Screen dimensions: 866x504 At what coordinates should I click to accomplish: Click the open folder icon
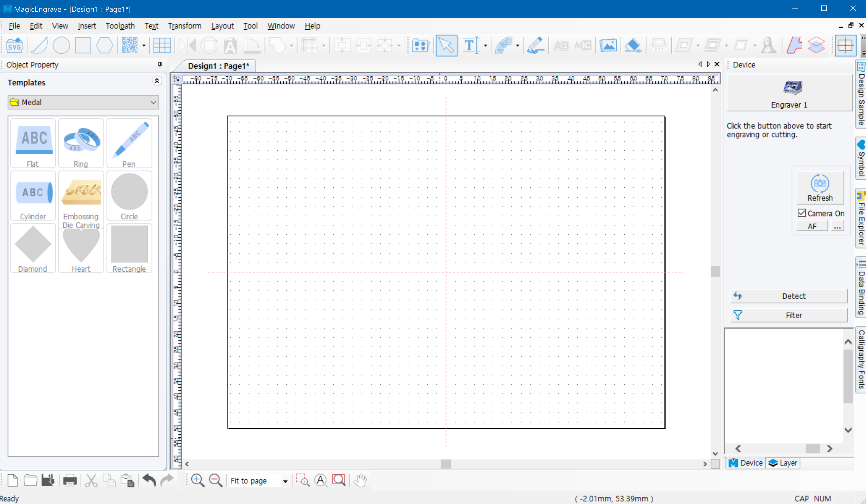tap(30, 480)
